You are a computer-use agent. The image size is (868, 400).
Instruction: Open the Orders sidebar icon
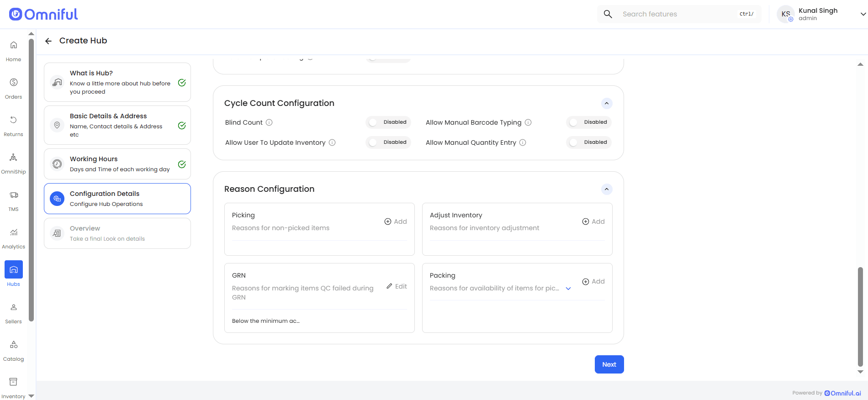tap(14, 83)
